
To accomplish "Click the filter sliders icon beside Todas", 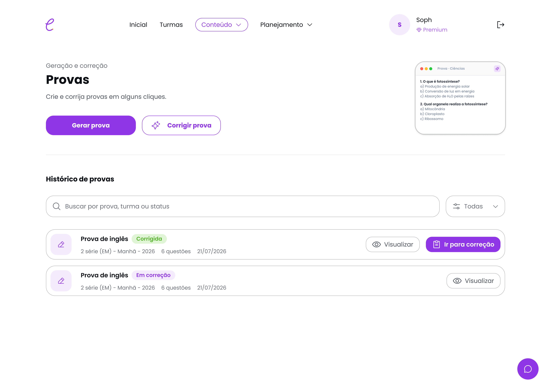I will (x=456, y=206).
